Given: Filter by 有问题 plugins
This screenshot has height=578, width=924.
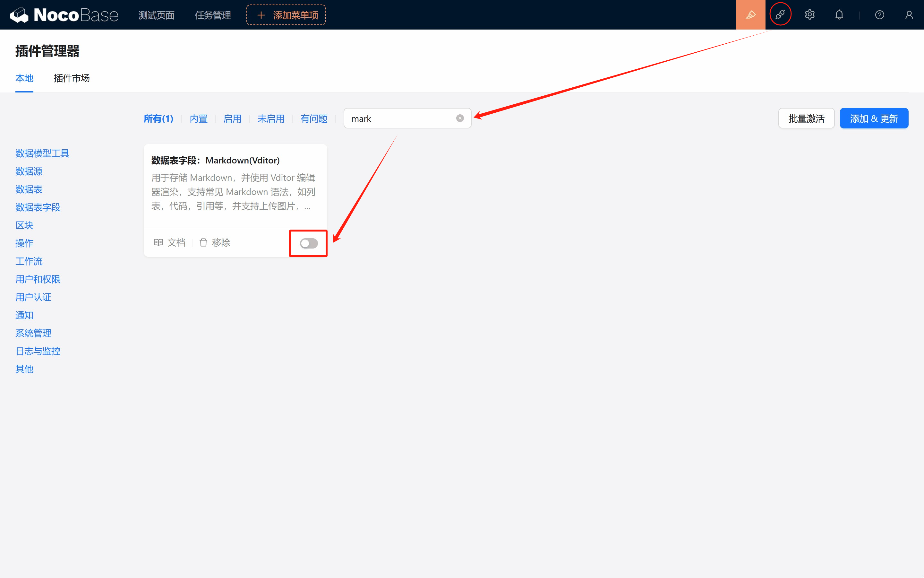Looking at the screenshot, I should pos(314,118).
